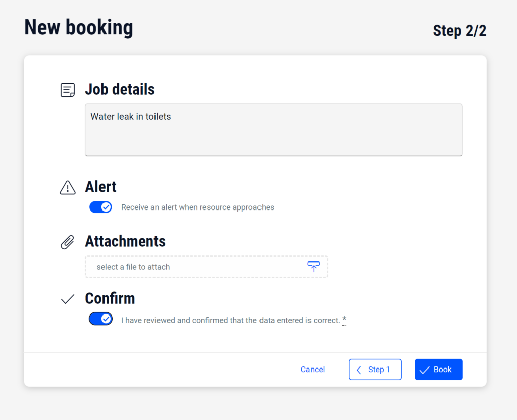
Task: Click the left chevron in Step 1 button
Action: click(359, 370)
